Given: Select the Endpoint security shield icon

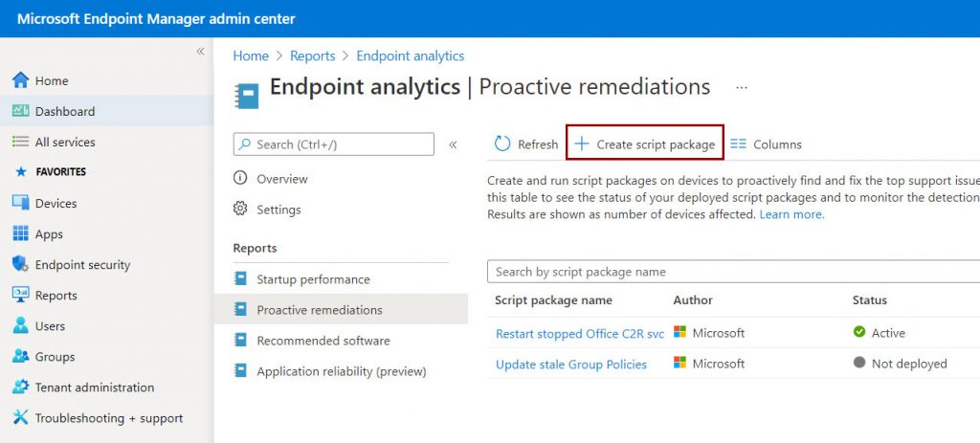Looking at the screenshot, I should click(21, 264).
